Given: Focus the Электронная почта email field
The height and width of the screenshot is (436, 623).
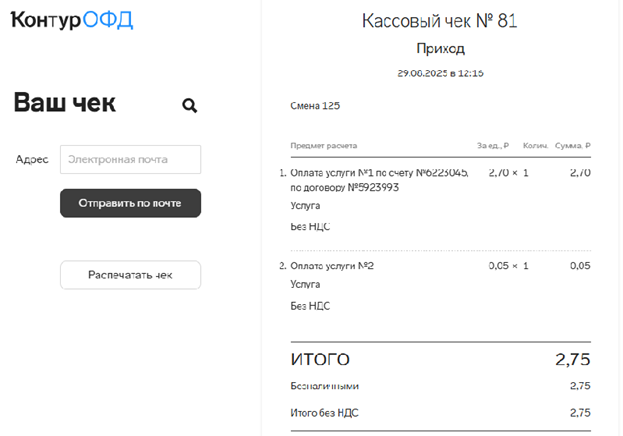Looking at the screenshot, I should click(x=130, y=159).
